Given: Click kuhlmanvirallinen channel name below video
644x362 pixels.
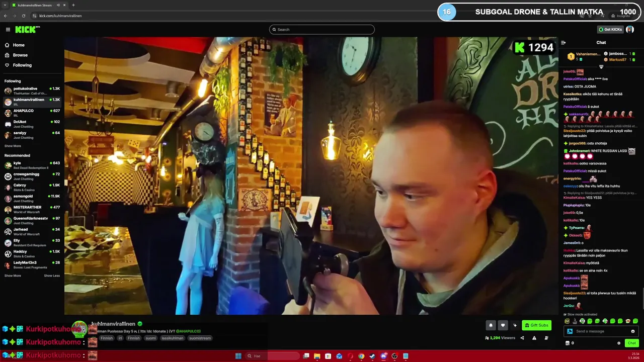Looking at the screenshot, I should [113, 324].
